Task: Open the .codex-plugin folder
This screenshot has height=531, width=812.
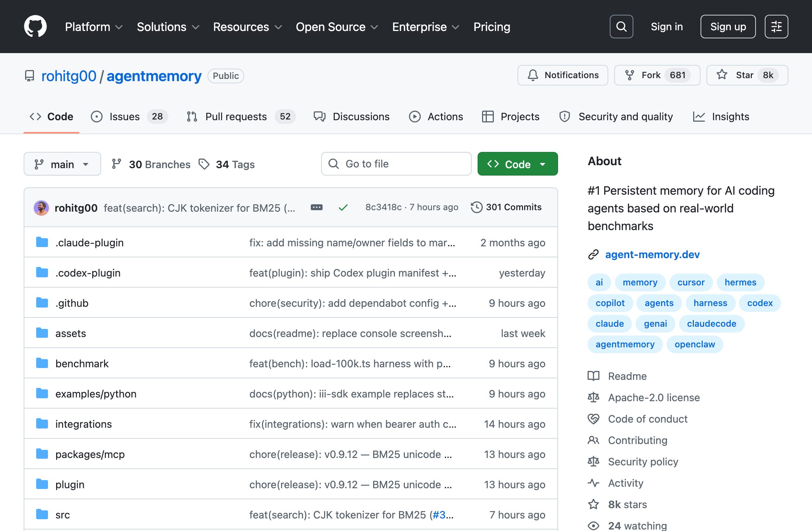Action: tap(88, 273)
